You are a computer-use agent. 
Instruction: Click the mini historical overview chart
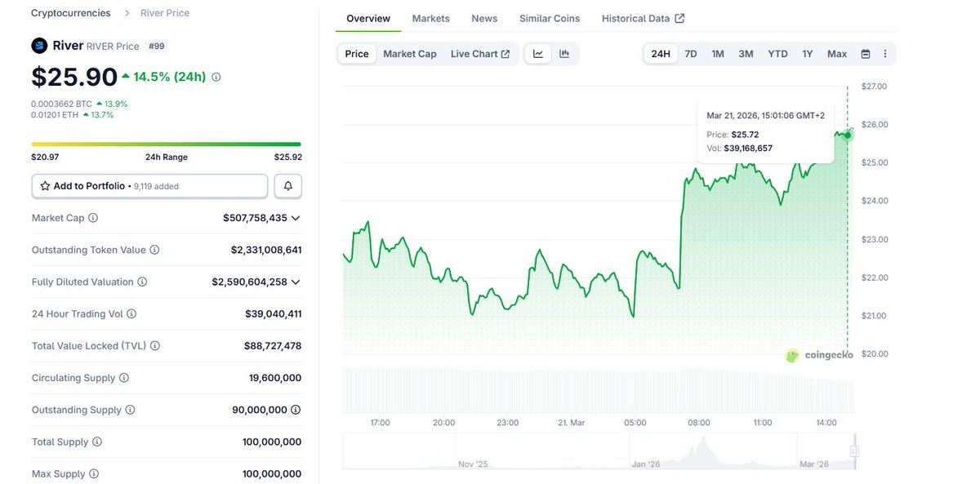coord(599,451)
